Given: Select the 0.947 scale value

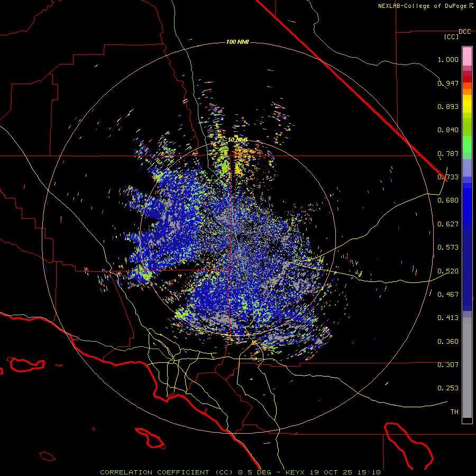Looking at the screenshot, I should (448, 83).
